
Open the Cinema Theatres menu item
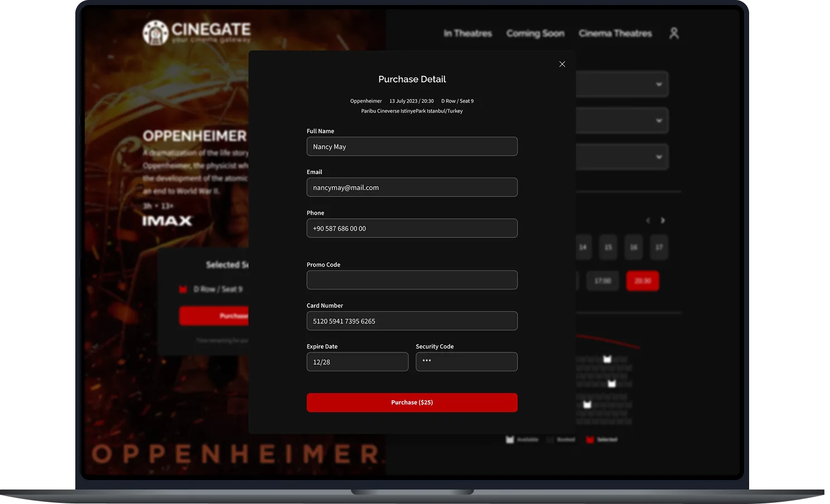[615, 33]
